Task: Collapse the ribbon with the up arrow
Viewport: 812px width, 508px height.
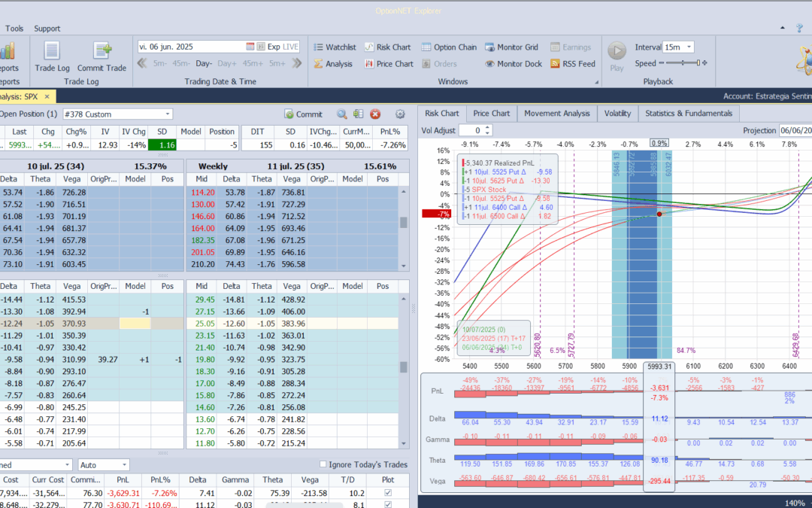Action: [783, 28]
